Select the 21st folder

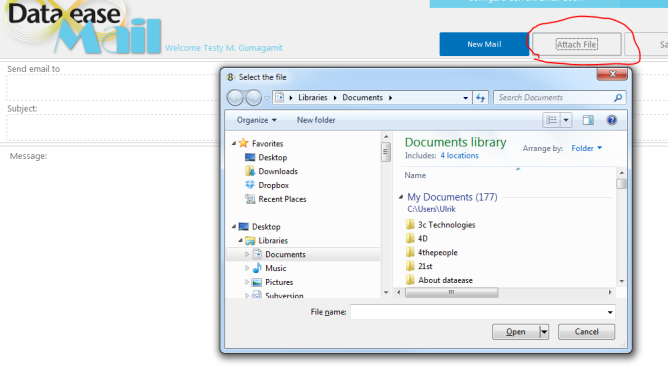(x=425, y=266)
